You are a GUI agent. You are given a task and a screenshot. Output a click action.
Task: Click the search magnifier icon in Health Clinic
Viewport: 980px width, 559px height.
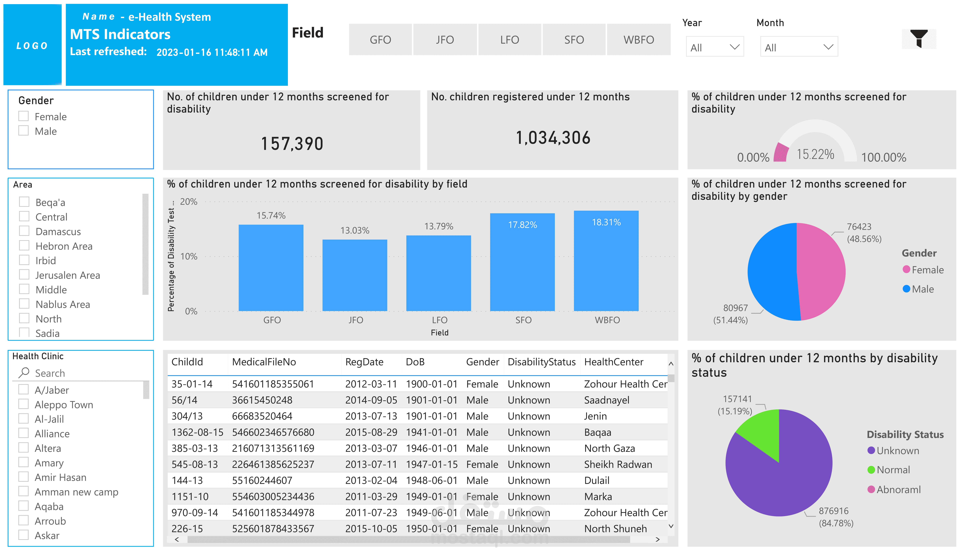point(24,372)
